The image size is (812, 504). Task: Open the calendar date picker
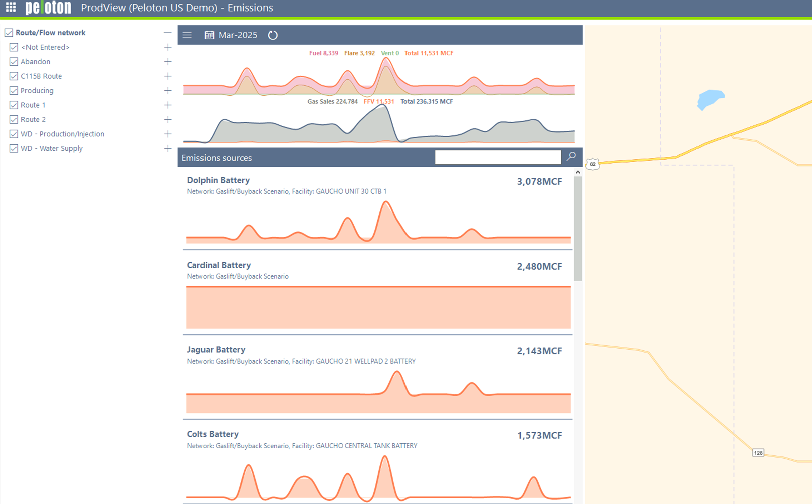coord(209,35)
